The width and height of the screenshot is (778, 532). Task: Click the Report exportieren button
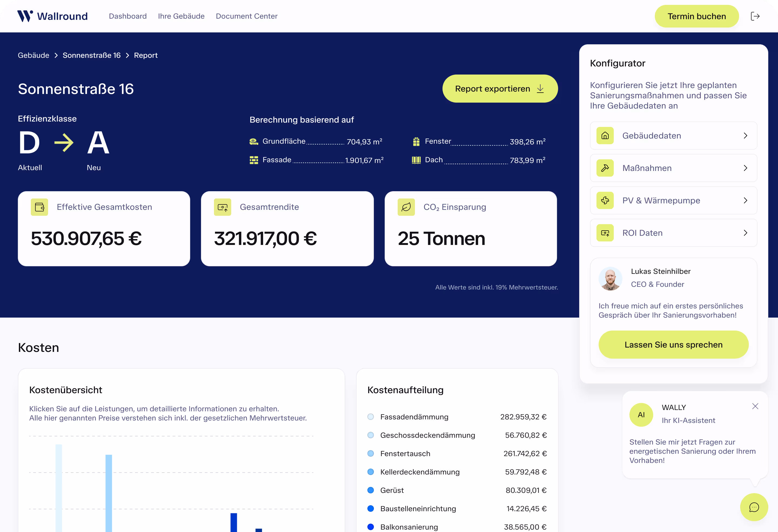click(500, 89)
